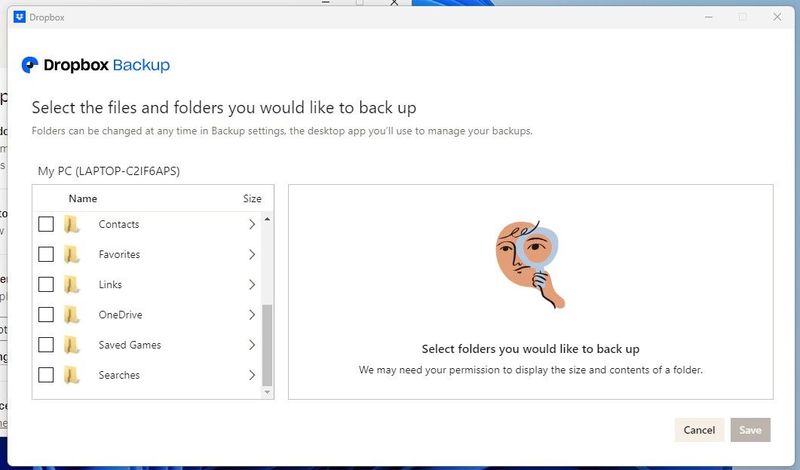
Task: Select the Contacts folder name
Action: 119,224
